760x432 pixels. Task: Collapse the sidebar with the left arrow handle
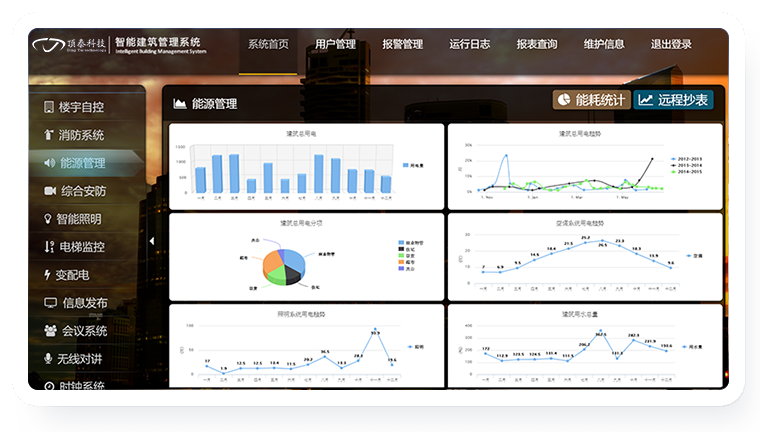click(152, 241)
